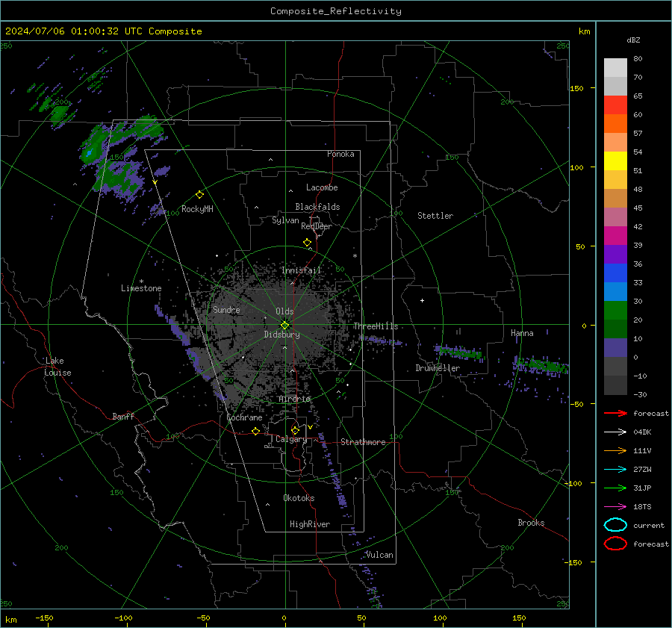Click the green echo band east of Drumheller
The width and height of the screenshot is (672, 628).
(460, 352)
